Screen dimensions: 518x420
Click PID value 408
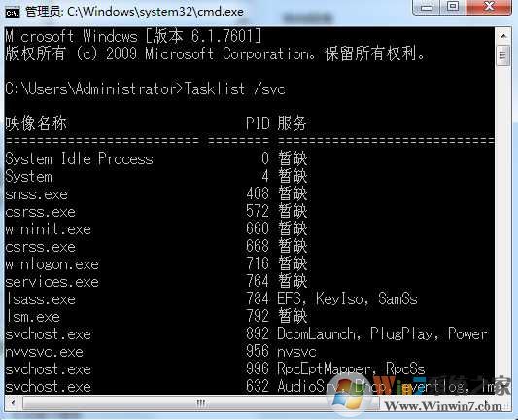point(258,193)
